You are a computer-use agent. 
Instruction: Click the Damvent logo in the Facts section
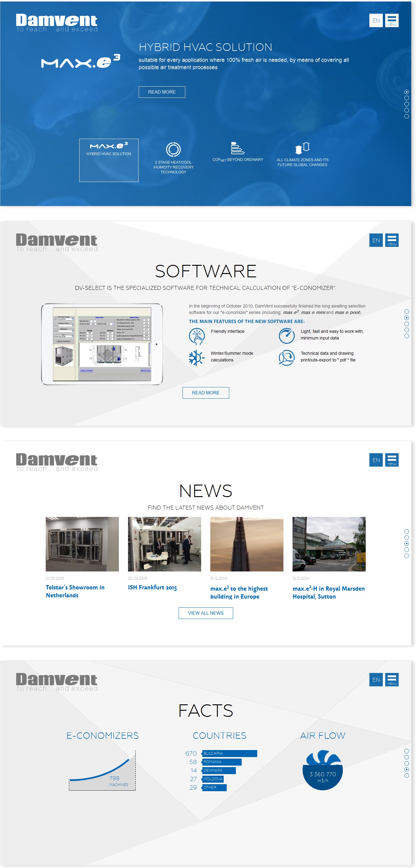[57, 682]
